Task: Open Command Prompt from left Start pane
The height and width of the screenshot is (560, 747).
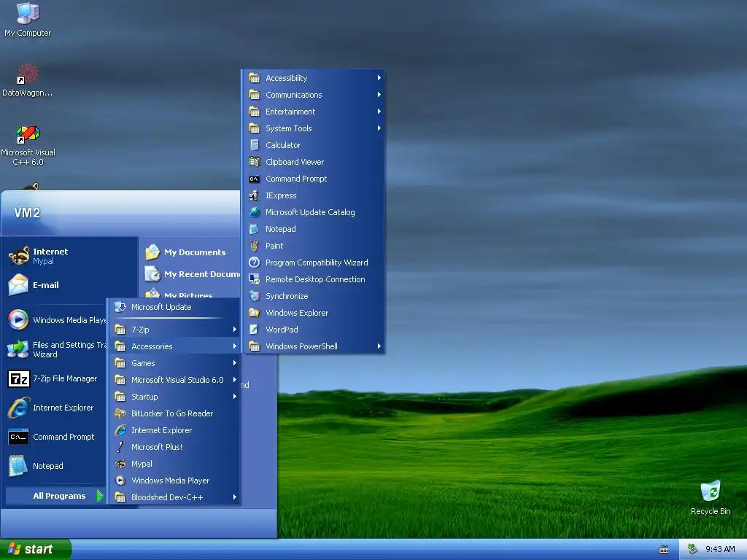Action: coord(55,437)
